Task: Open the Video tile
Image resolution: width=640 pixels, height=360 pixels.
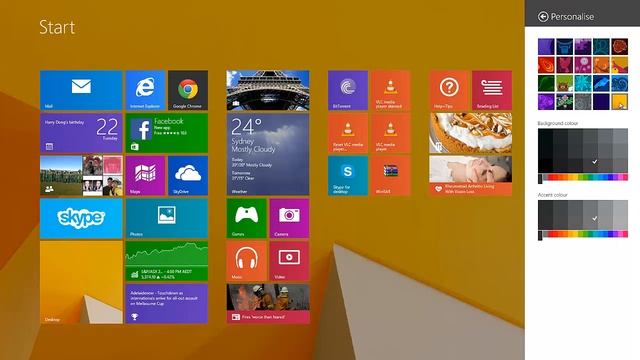Action: click(x=289, y=261)
